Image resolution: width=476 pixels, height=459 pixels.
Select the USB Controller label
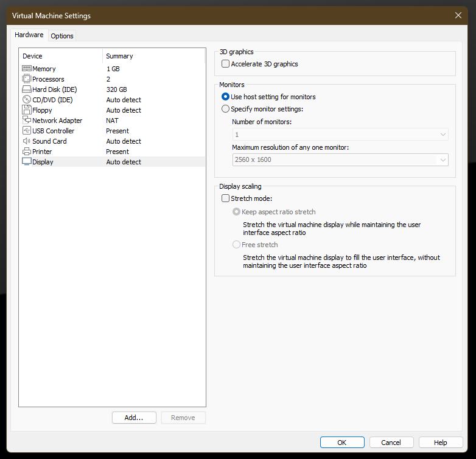pos(54,131)
